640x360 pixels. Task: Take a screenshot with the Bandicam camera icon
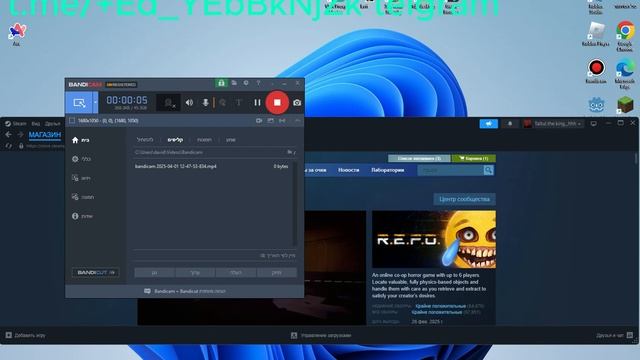click(297, 103)
